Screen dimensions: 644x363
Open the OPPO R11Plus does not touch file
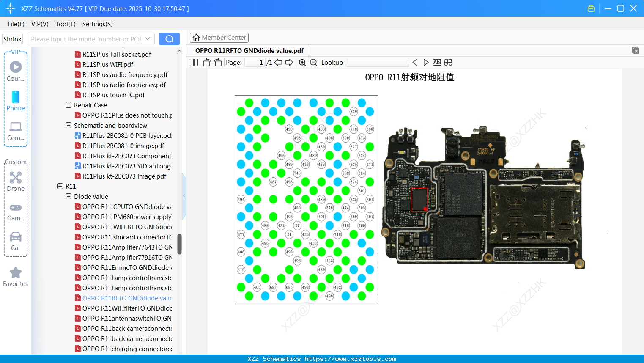[x=123, y=115]
